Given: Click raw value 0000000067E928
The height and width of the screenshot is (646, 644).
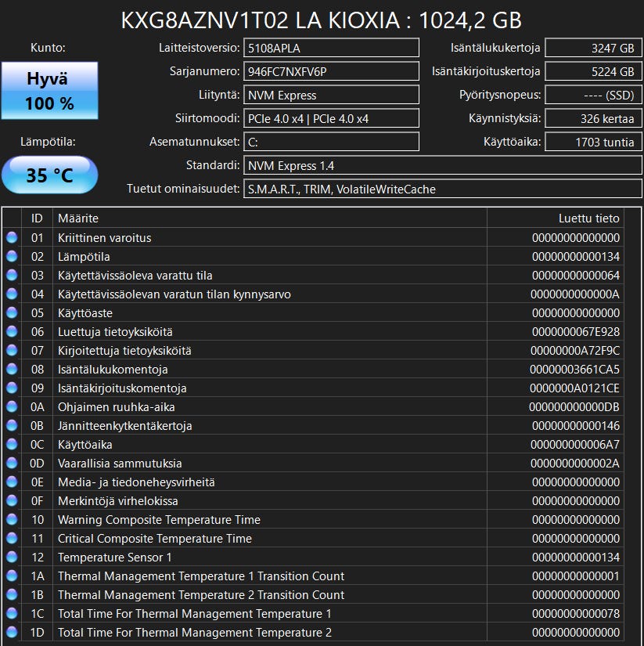Looking at the screenshot, I should coord(576,332).
